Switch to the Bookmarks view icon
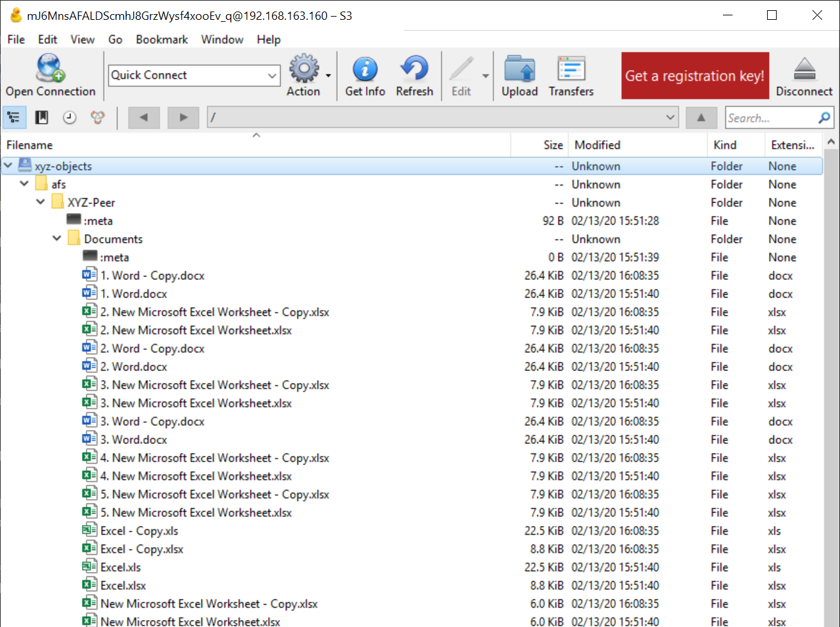Screen dimensions: 840x627 [42, 118]
